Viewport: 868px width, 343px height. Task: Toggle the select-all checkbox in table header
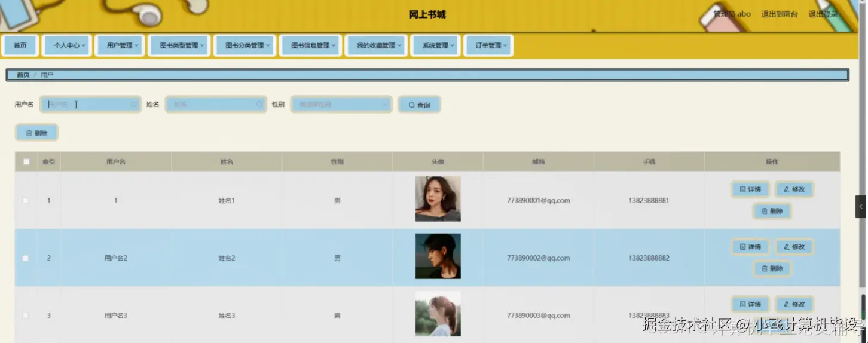(x=26, y=162)
